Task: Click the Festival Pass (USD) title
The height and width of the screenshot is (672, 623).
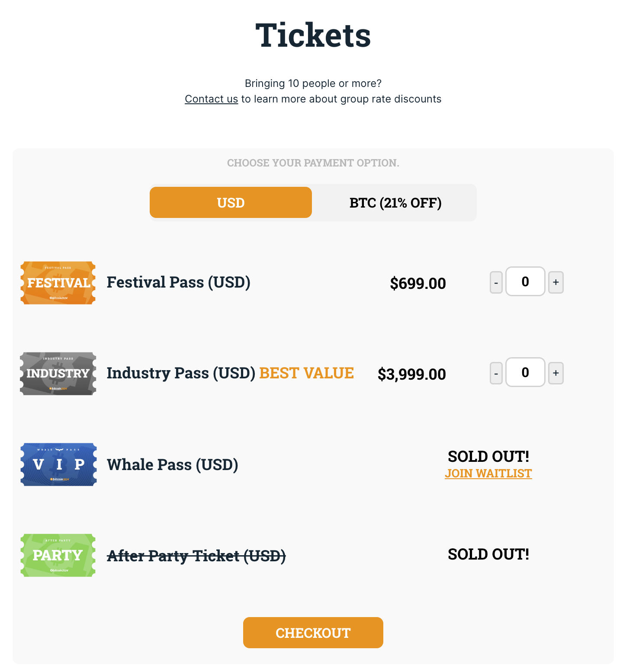Action: pyautogui.click(x=179, y=282)
